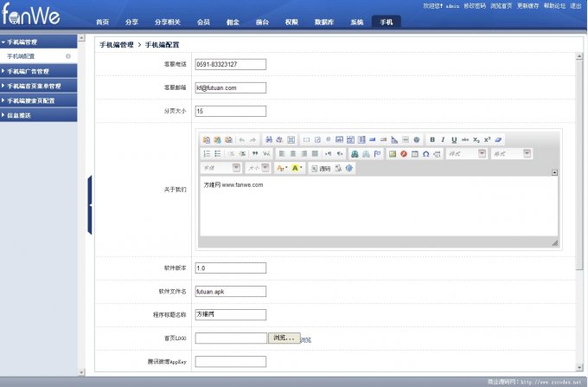Viewport: 588px width, 387px height.
Task: Open the 会员 navigation tab
Action: point(203,23)
